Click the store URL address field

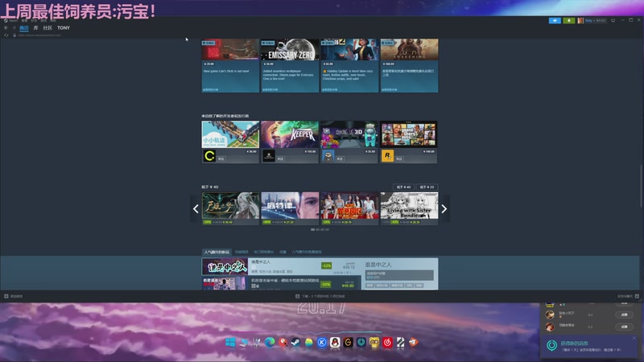(x=39, y=35)
